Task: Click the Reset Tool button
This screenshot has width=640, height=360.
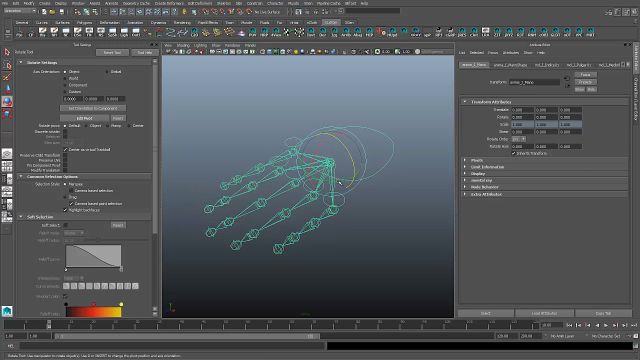Action: (112, 53)
